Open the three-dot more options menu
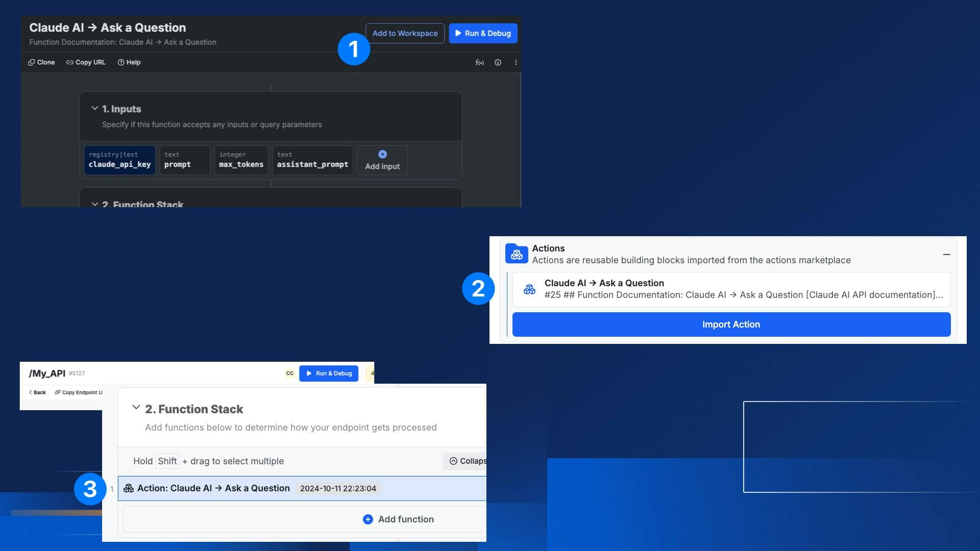Viewport: 980px width, 551px height. [x=516, y=62]
